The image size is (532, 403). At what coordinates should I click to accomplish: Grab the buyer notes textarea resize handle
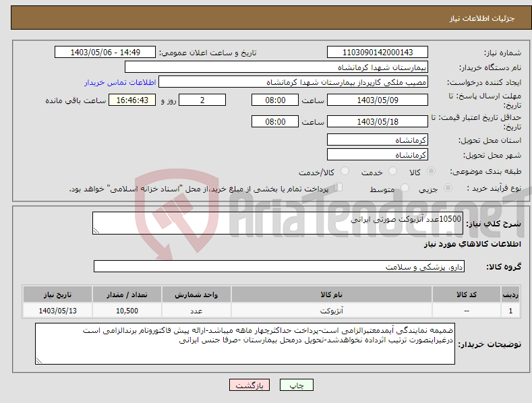[39, 361]
